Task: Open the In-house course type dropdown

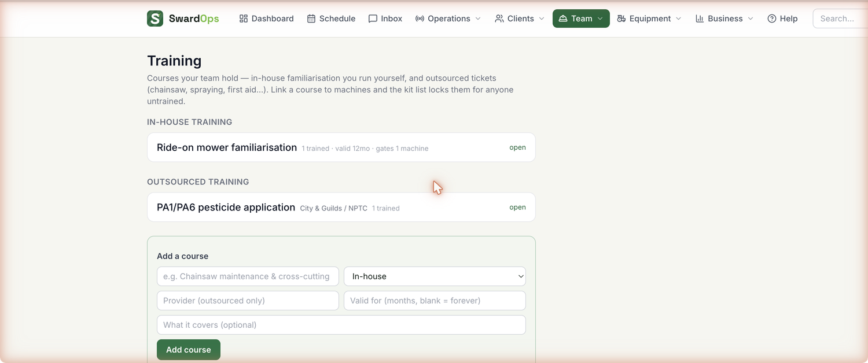Action: (435, 276)
